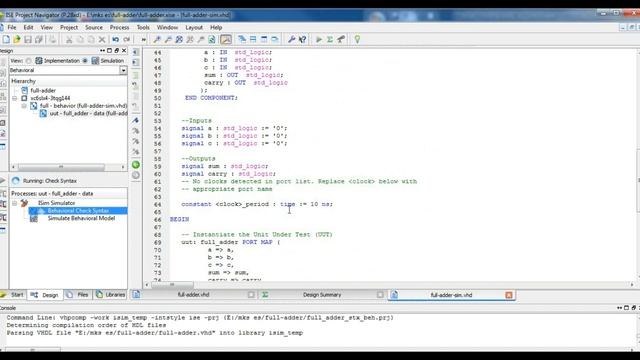The image size is (640, 360).
Task: Click the light bulb tips icon
Action: click(357, 40)
